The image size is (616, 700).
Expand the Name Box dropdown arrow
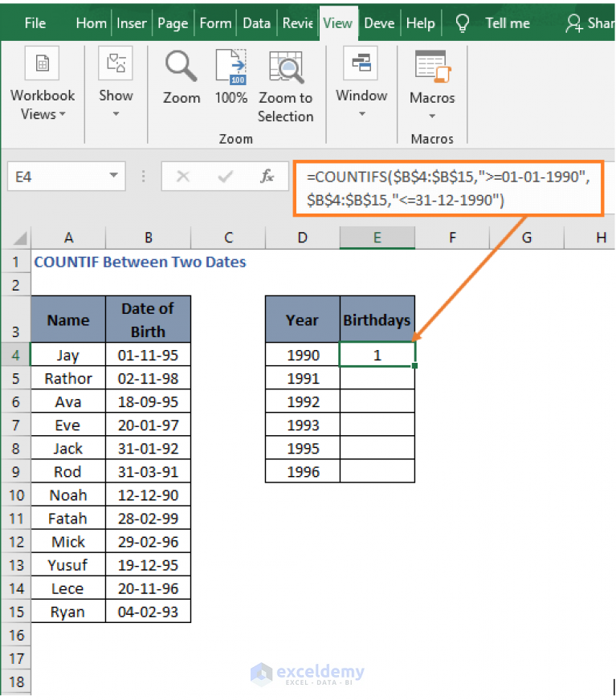(x=114, y=176)
